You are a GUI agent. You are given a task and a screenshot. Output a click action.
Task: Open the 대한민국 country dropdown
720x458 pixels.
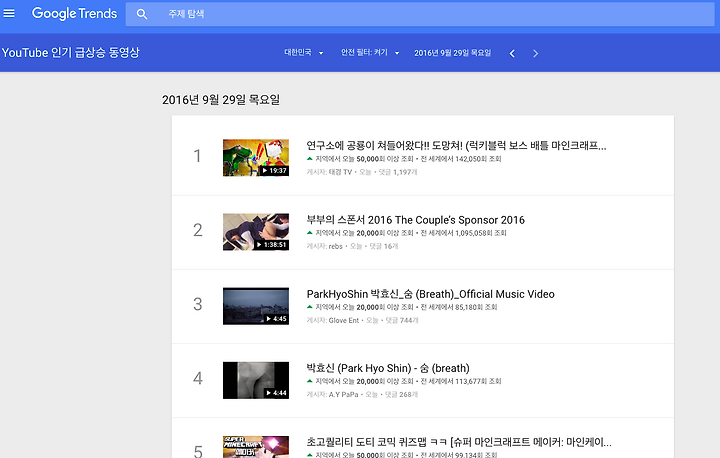(x=304, y=53)
